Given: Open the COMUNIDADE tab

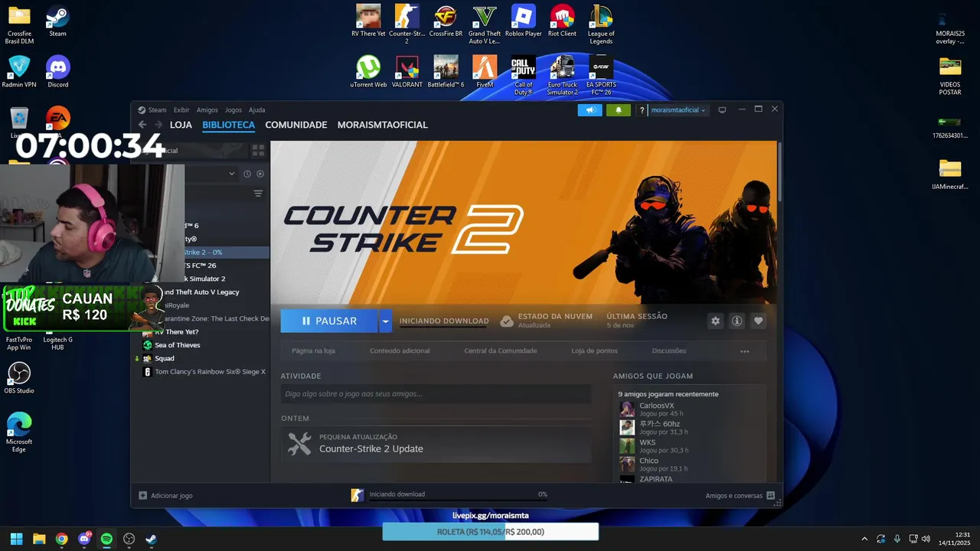Looking at the screenshot, I should tap(296, 125).
